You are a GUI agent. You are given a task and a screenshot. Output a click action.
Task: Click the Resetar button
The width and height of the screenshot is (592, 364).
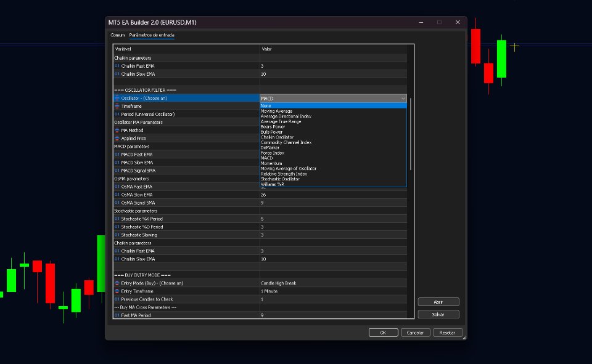click(447, 333)
